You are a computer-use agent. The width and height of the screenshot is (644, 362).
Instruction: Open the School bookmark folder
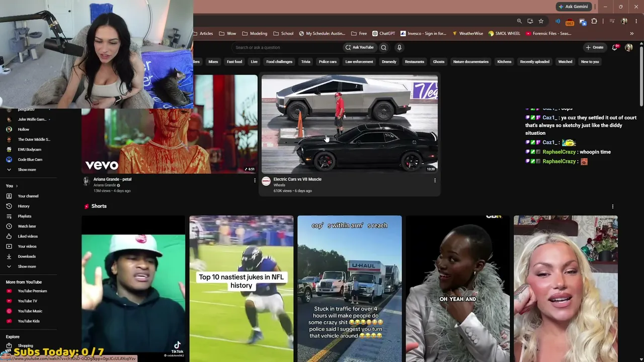pos(283,34)
